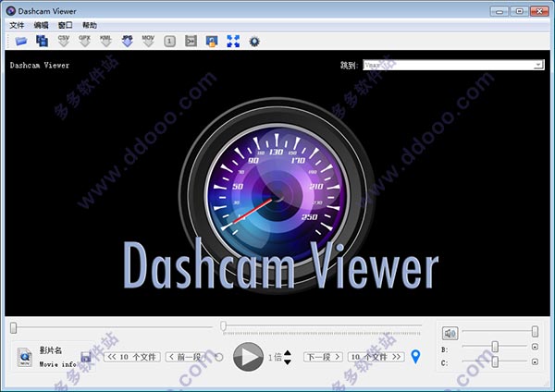
Task: Open the 文件 menu
Action: click(x=17, y=25)
